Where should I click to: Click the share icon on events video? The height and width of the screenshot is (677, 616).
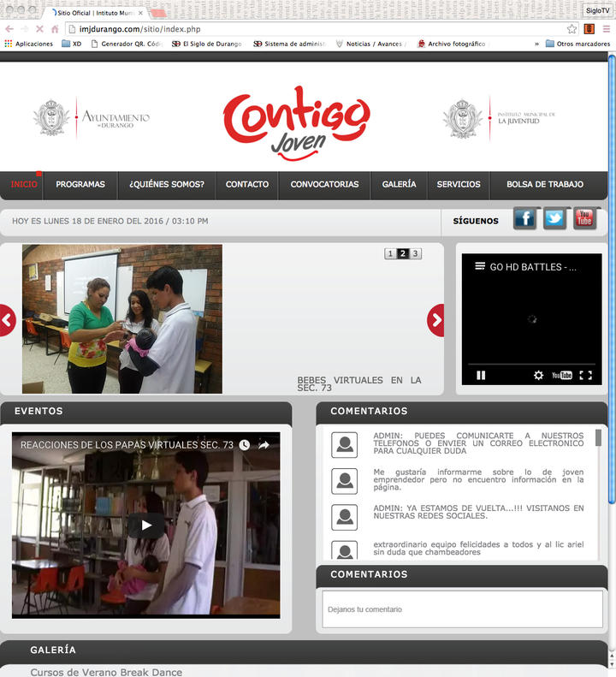264,445
